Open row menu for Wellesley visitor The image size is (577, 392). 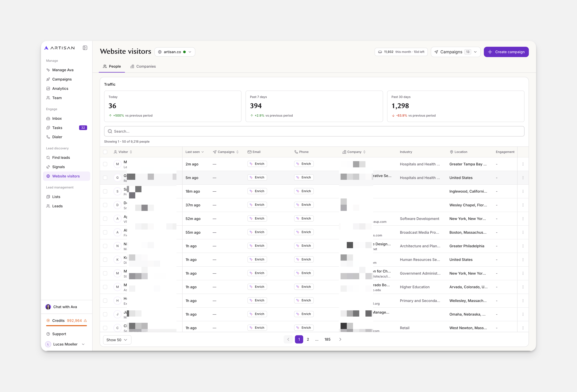523,300
